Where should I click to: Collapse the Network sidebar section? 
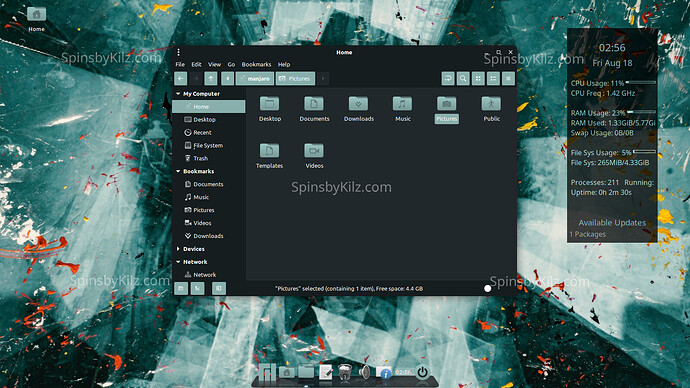click(x=178, y=262)
